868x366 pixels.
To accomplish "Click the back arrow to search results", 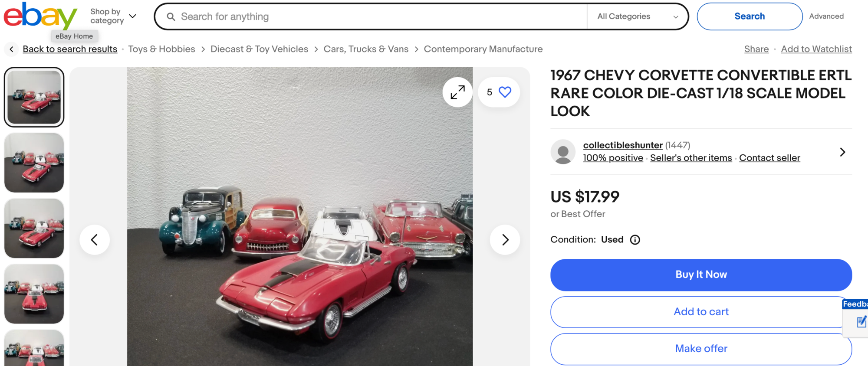I will click(12, 49).
